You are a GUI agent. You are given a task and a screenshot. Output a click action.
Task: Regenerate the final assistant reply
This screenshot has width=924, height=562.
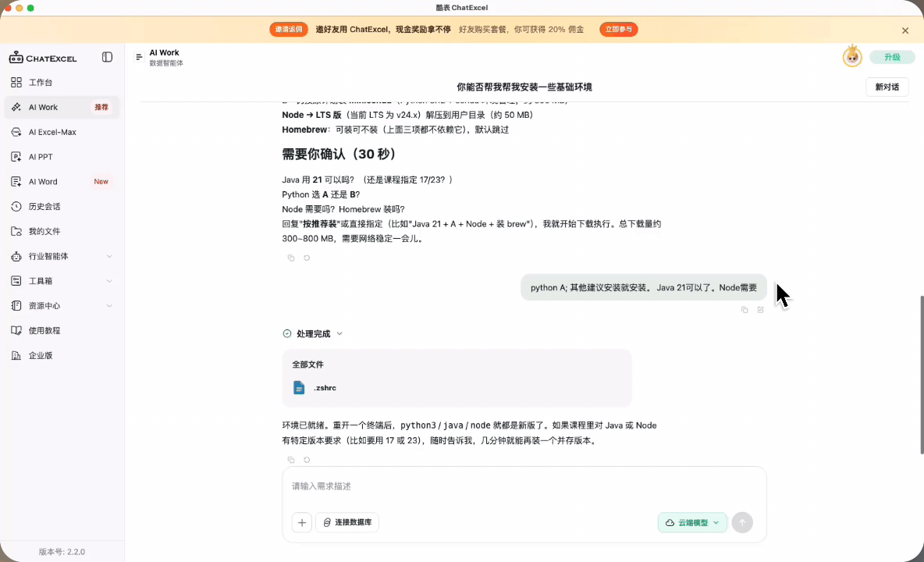(307, 460)
